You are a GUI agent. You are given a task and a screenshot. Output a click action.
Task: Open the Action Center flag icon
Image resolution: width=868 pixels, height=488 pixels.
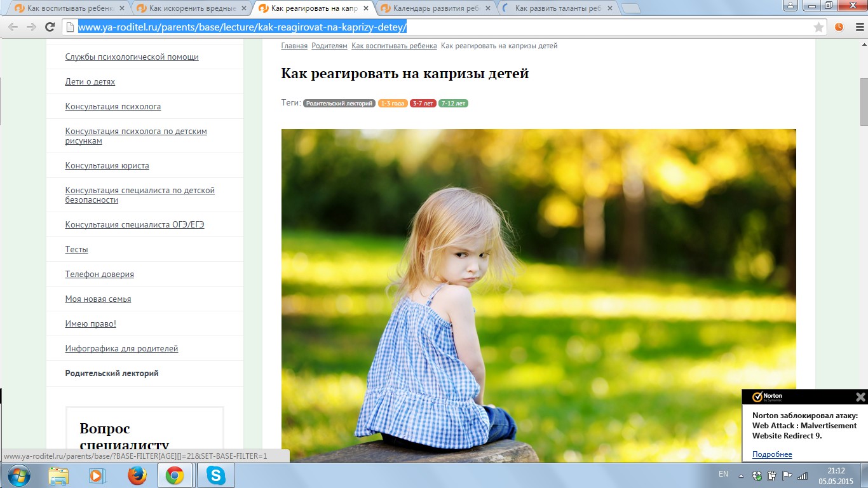tap(787, 475)
